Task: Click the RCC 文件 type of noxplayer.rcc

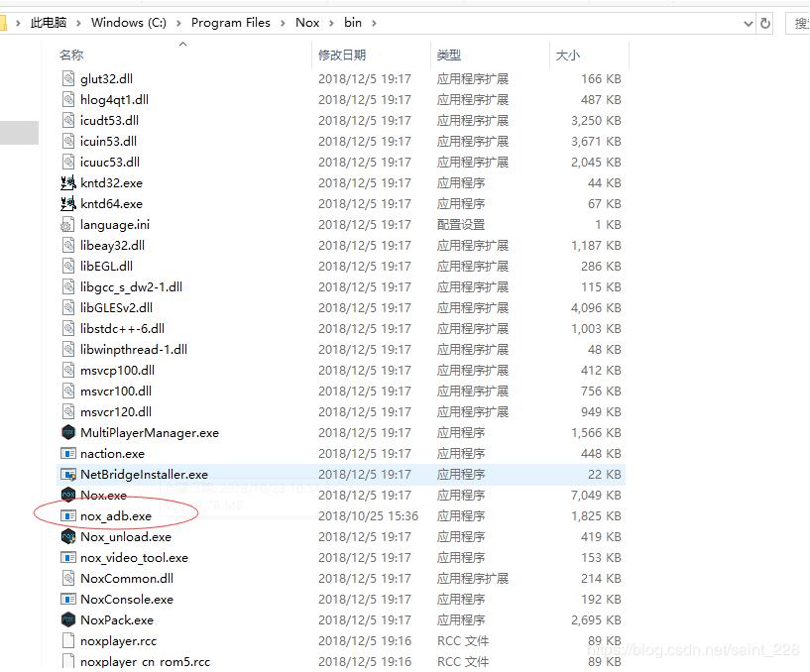Action: (x=462, y=640)
